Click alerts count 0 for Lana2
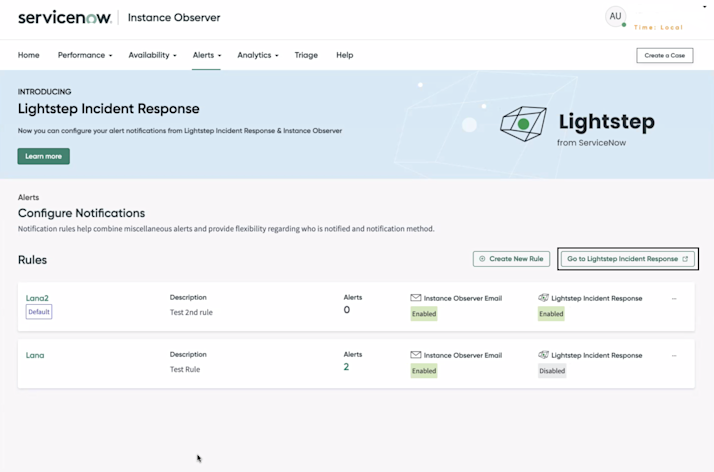 tap(347, 310)
